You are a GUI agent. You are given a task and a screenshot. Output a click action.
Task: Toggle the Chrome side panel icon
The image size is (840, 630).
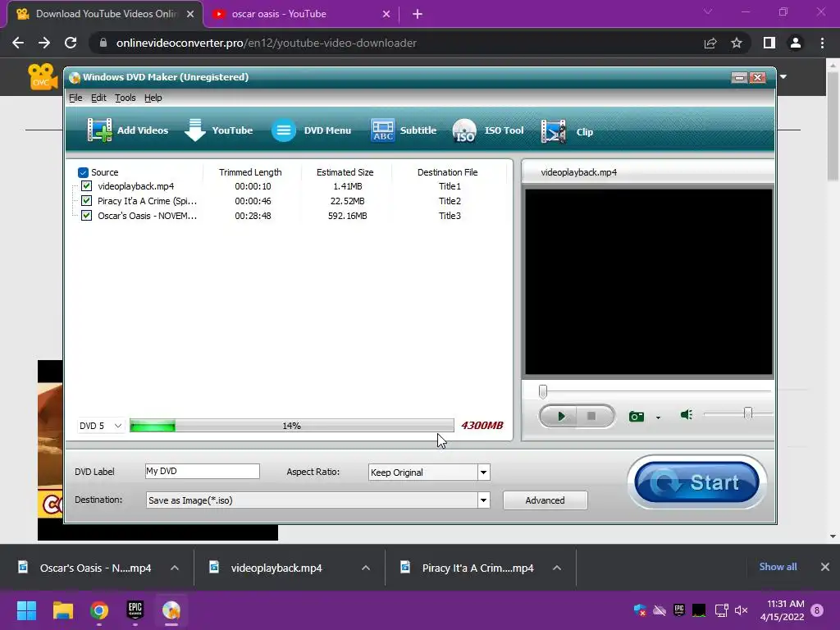[769, 43]
